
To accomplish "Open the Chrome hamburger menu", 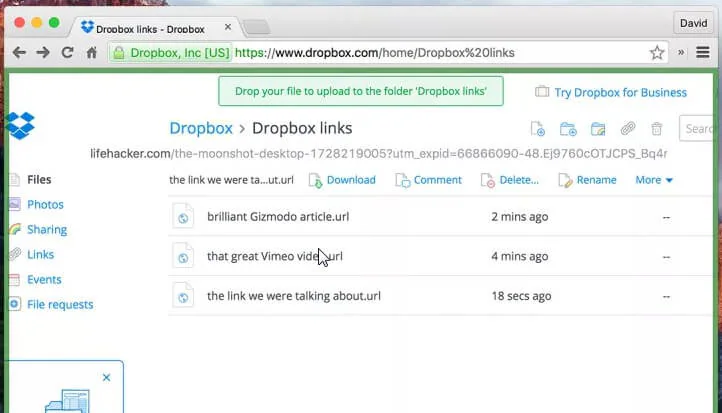I will coord(703,52).
